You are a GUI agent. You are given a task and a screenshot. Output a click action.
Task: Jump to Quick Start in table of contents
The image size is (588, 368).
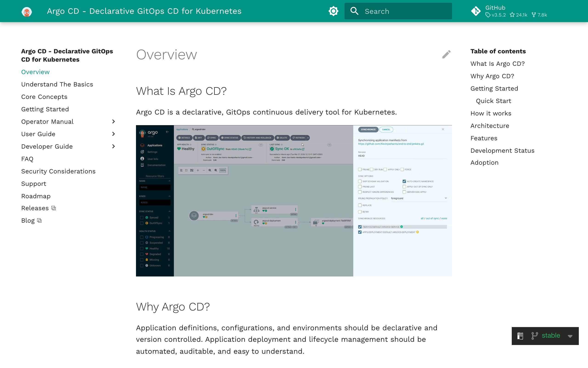point(493,101)
